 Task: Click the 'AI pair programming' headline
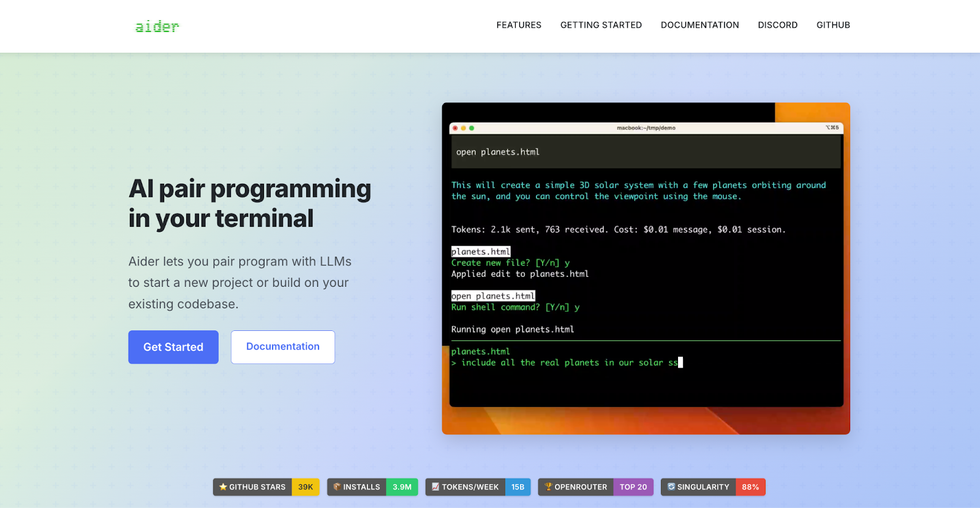click(250, 203)
